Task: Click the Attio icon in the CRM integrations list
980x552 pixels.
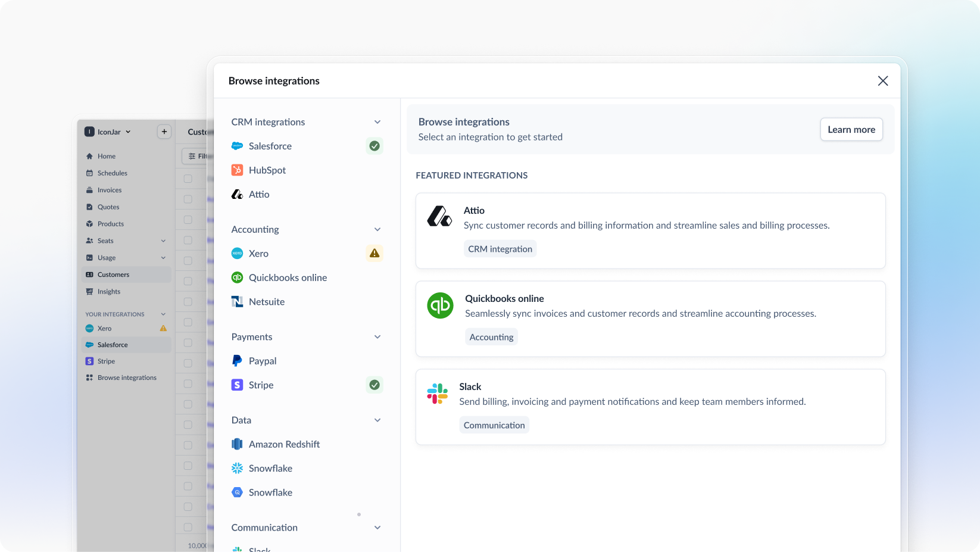Action: click(237, 194)
